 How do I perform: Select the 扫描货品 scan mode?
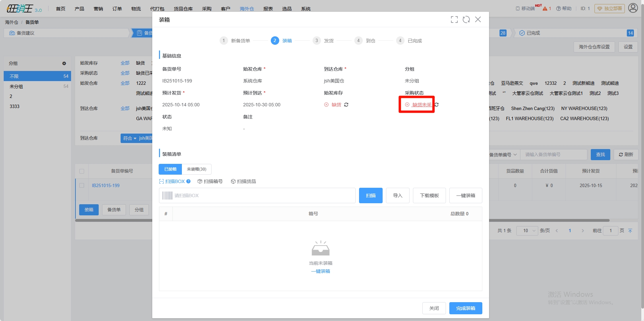click(x=244, y=181)
